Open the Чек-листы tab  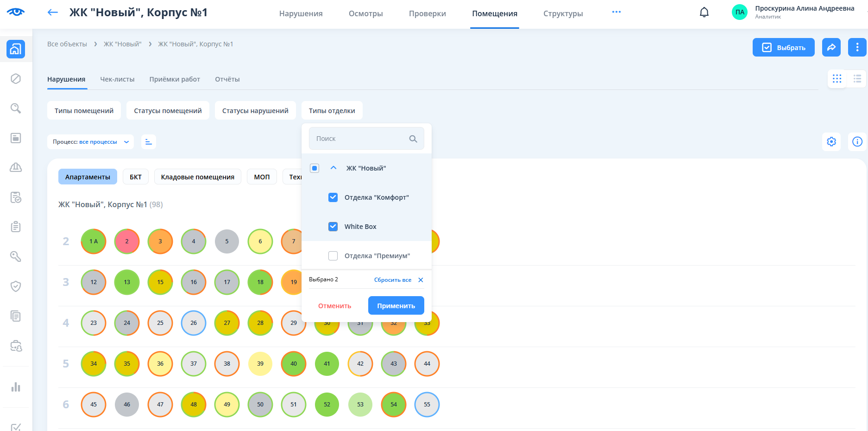[117, 79]
